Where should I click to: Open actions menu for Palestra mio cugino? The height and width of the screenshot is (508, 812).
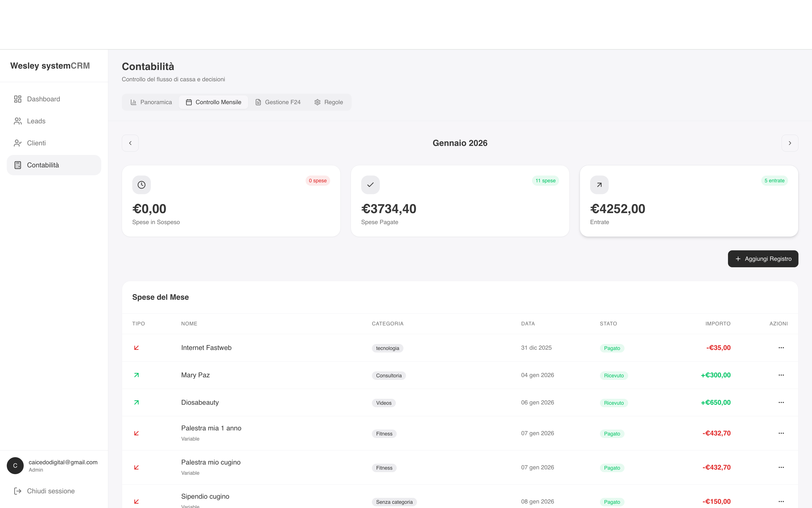(781, 467)
